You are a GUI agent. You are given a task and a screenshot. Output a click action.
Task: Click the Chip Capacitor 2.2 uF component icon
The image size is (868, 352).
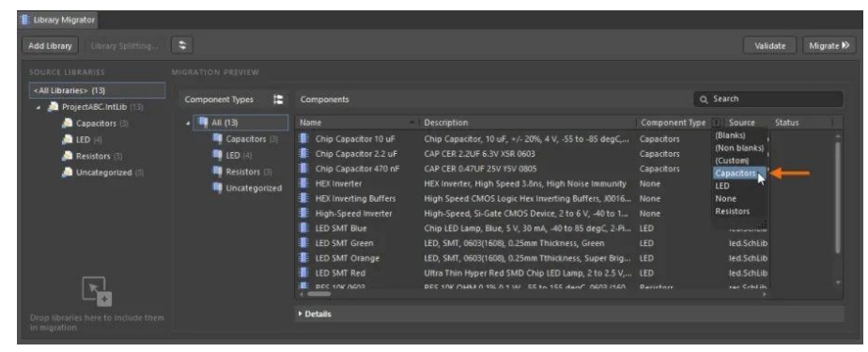point(304,154)
